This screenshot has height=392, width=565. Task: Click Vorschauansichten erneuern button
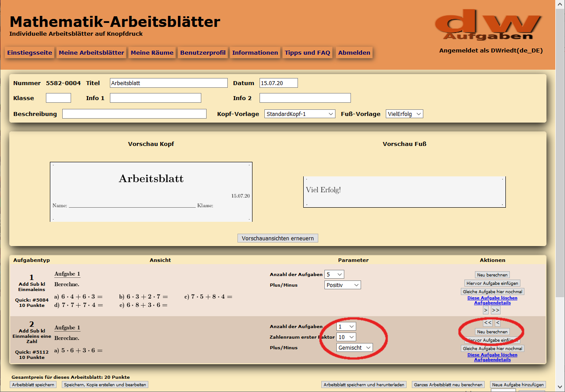[x=278, y=238]
